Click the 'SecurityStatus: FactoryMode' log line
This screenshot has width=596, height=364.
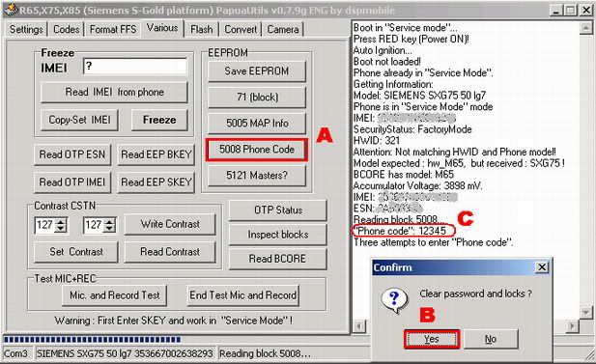pos(412,129)
